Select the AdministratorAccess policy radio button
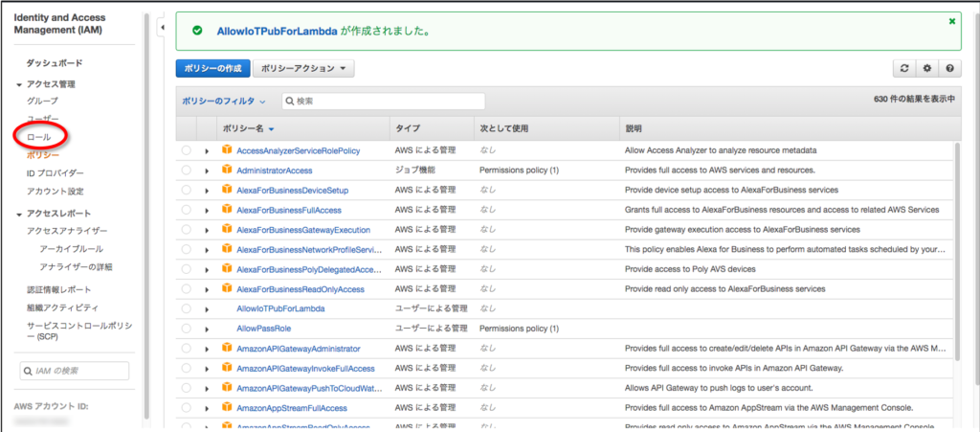 (186, 171)
